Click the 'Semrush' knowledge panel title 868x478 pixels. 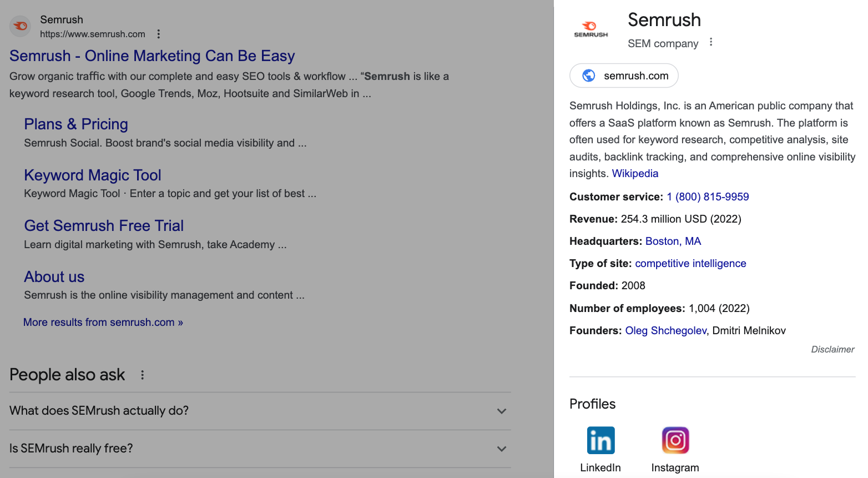[664, 20]
